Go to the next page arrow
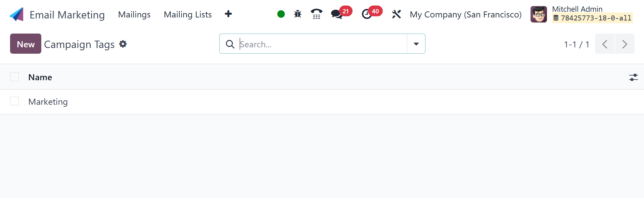This screenshot has height=198, width=644. (625, 44)
